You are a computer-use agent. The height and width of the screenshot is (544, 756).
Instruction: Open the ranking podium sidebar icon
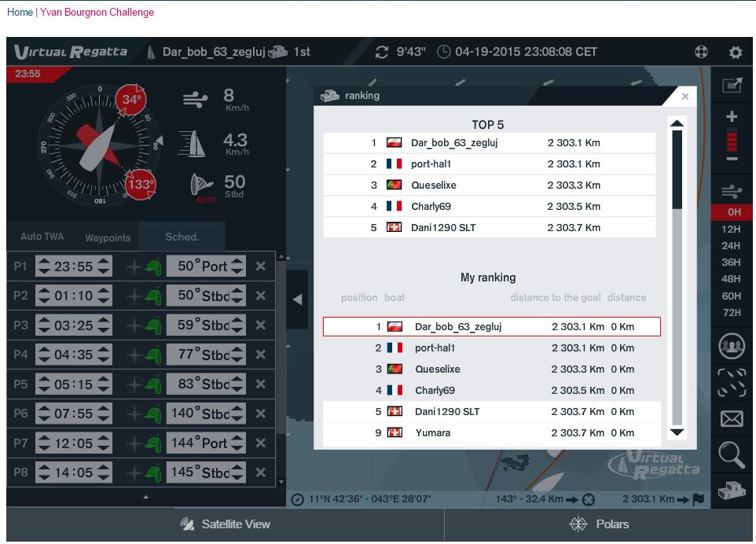(x=732, y=491)
